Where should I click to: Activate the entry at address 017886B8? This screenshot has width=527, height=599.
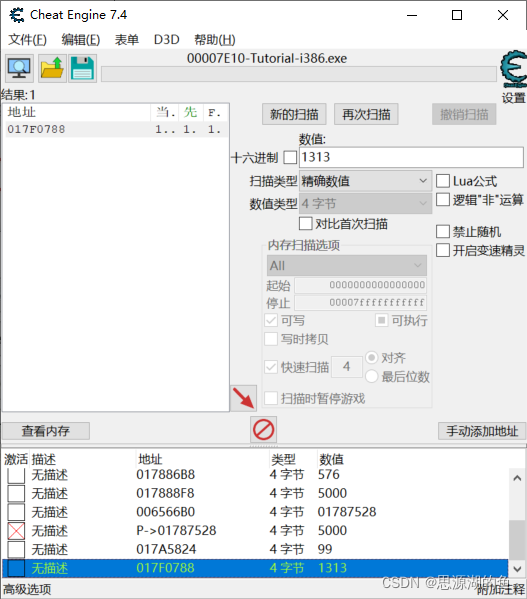click(x=16, y=475)
